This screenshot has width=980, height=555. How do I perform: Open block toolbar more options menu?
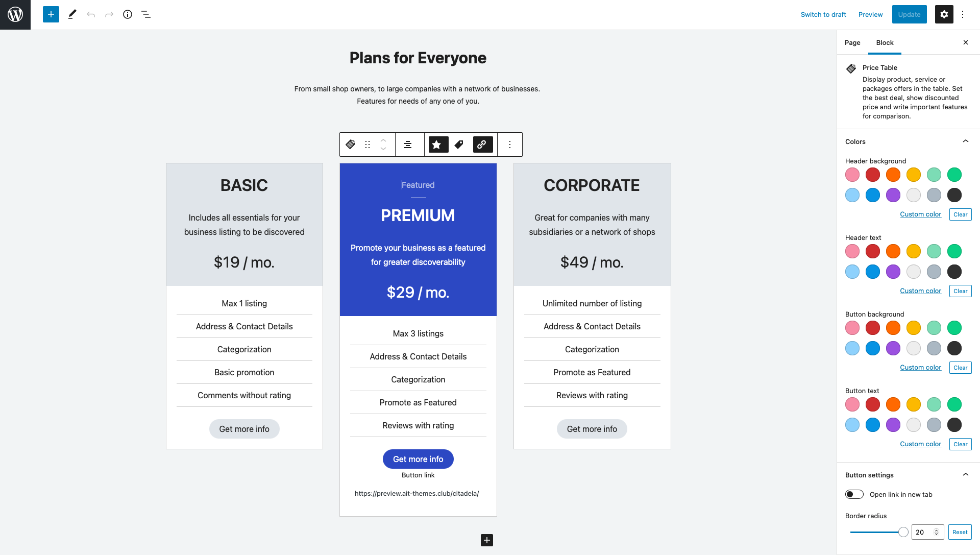tap(509, 144)
